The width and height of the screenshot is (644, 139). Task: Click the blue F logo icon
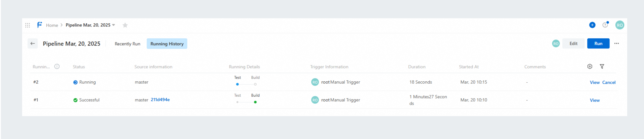point(40,25)
